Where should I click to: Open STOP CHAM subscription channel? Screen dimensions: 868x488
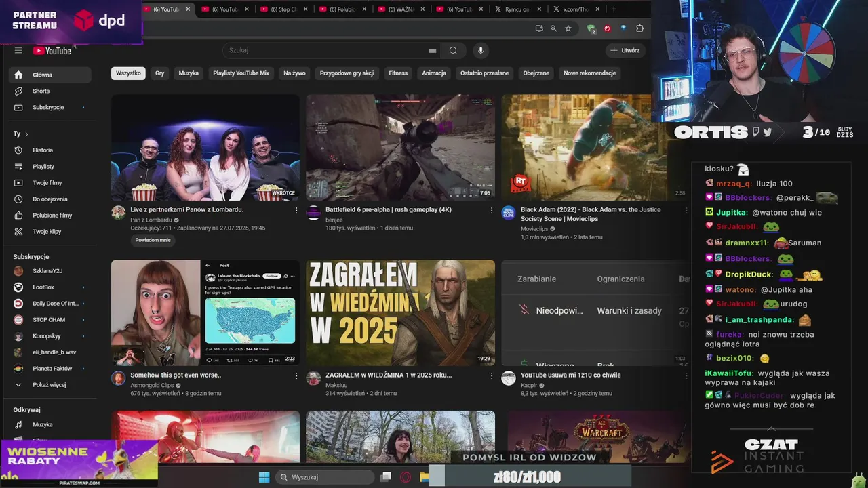[x=50, y=320]
